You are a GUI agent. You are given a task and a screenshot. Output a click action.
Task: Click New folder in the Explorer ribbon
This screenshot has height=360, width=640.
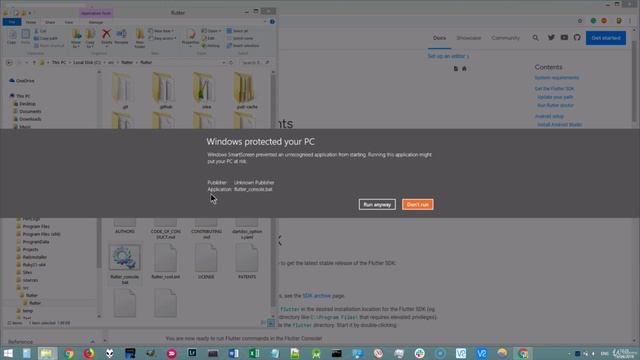(x=140, y=38)
